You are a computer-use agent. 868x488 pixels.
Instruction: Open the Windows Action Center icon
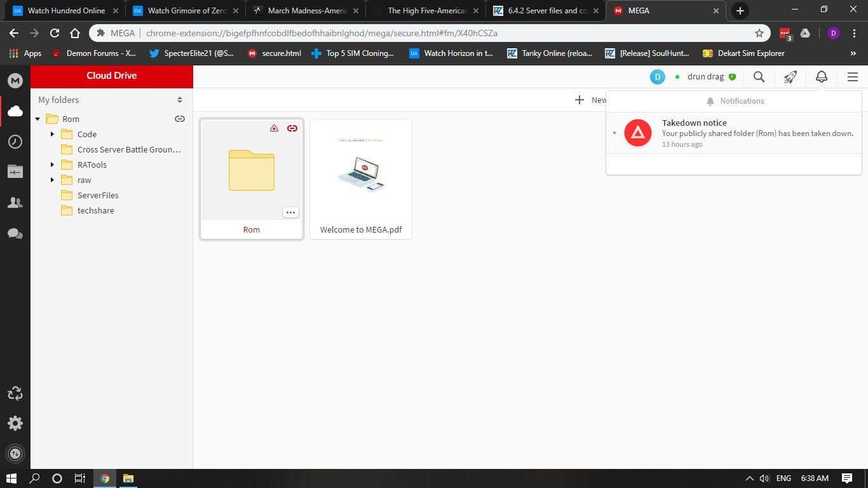[847, 478]
